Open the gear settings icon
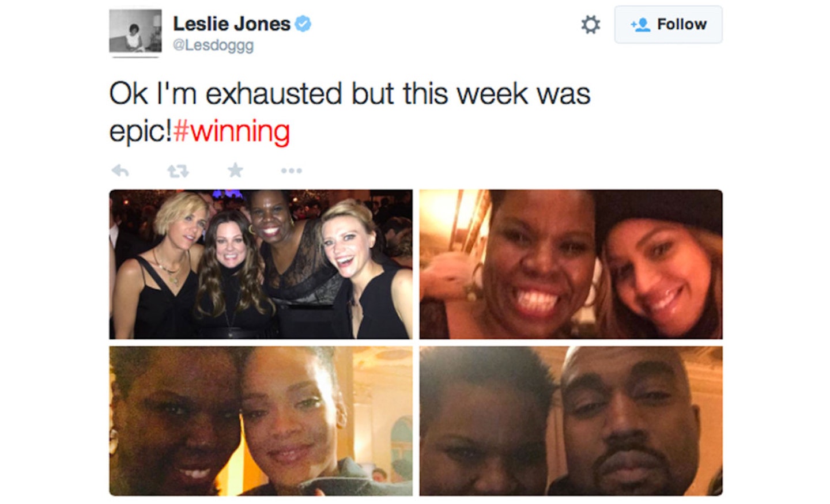Viewport: 830px width, 504px height. point(590,25)
